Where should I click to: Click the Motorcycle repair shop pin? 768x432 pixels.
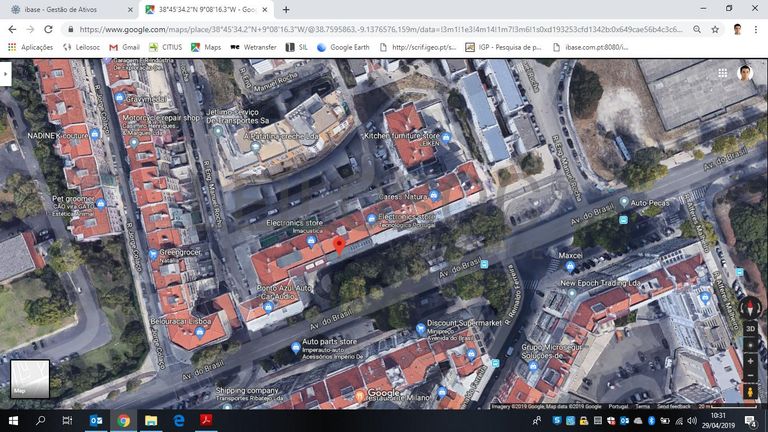click(x=134, y=143)
